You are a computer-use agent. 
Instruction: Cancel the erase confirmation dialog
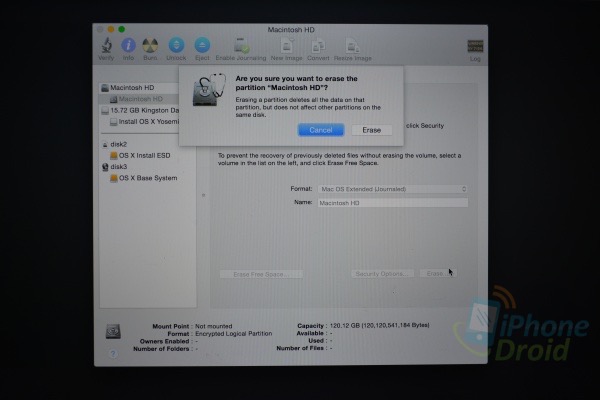[321, 130]
